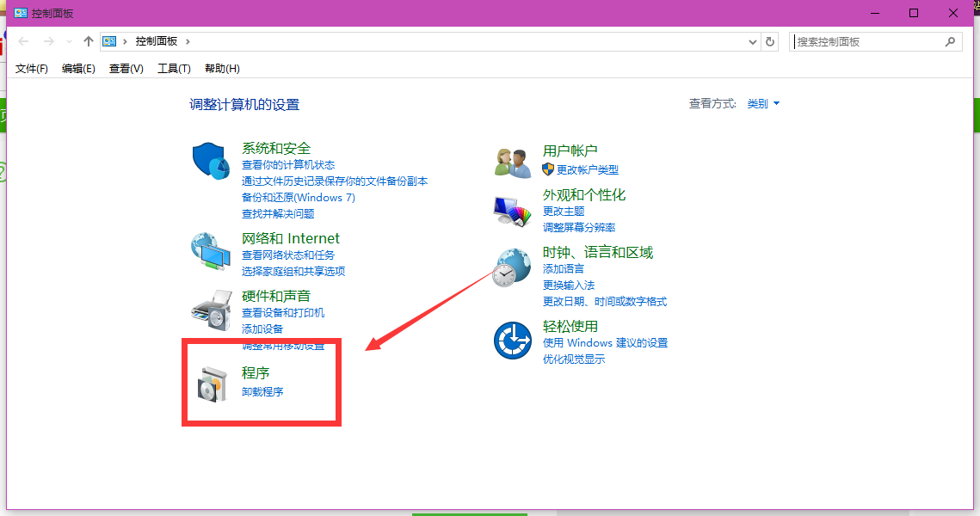Open View by Category dropdown
The height and width of the screenshot is (516, 980).
(x=763, y=104)
